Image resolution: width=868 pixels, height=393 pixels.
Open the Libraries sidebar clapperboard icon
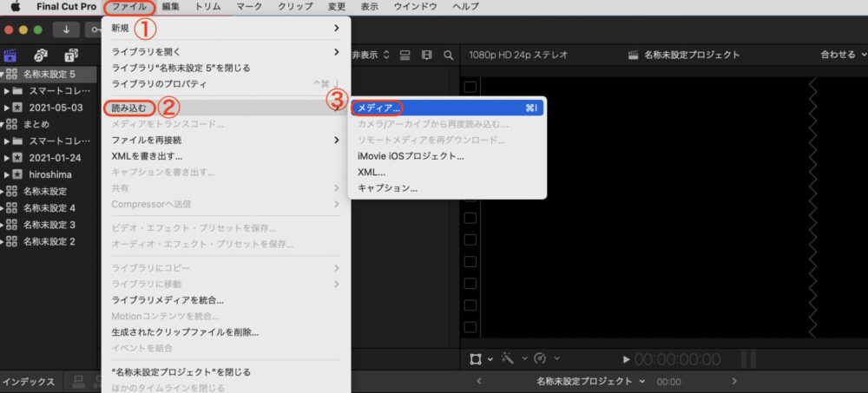(x=11, y=55)
